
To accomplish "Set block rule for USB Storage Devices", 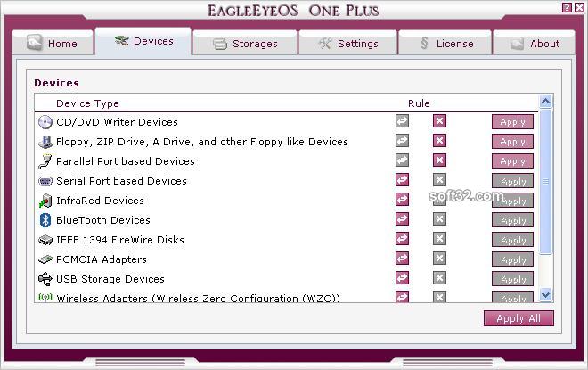I will 439,277.
